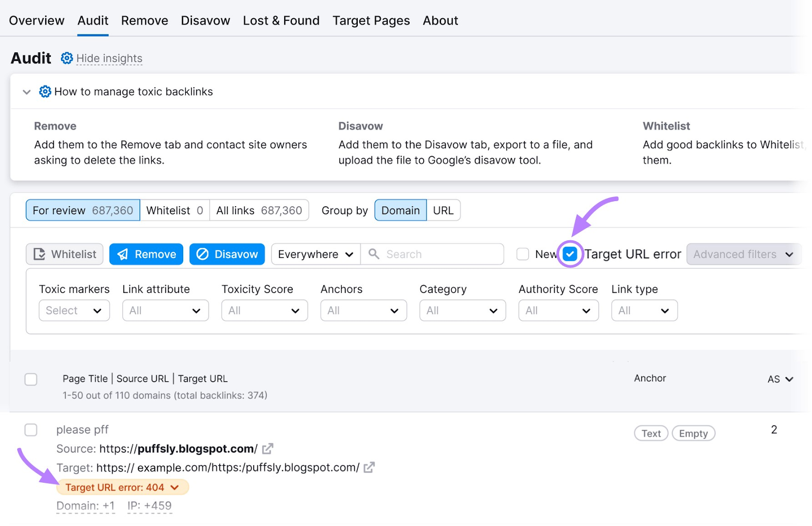
Task: Open puffsly.blogspot.com via its external link icon
Action: point(267,448)
